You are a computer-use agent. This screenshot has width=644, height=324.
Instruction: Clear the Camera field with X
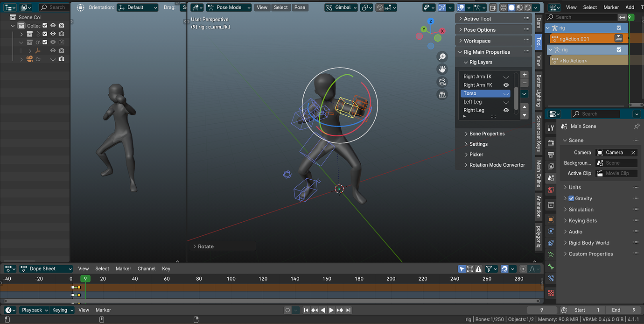(x=633, y=153)
